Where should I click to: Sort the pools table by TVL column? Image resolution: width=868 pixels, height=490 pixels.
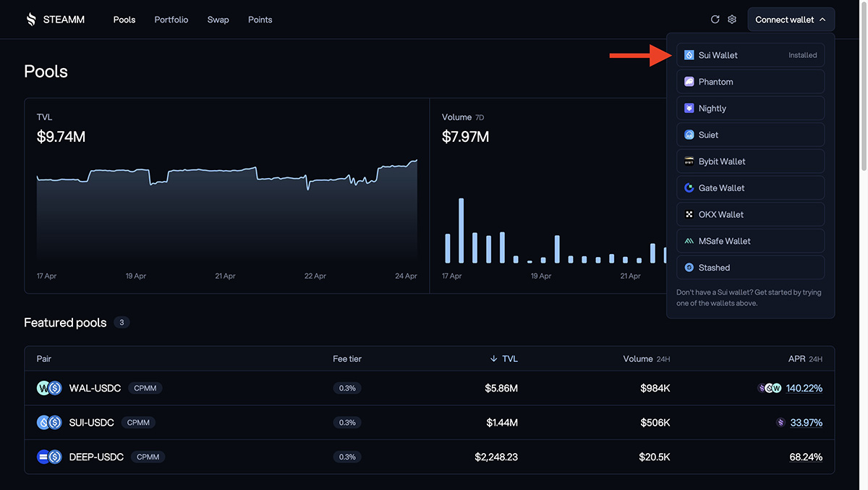(503, 358)
